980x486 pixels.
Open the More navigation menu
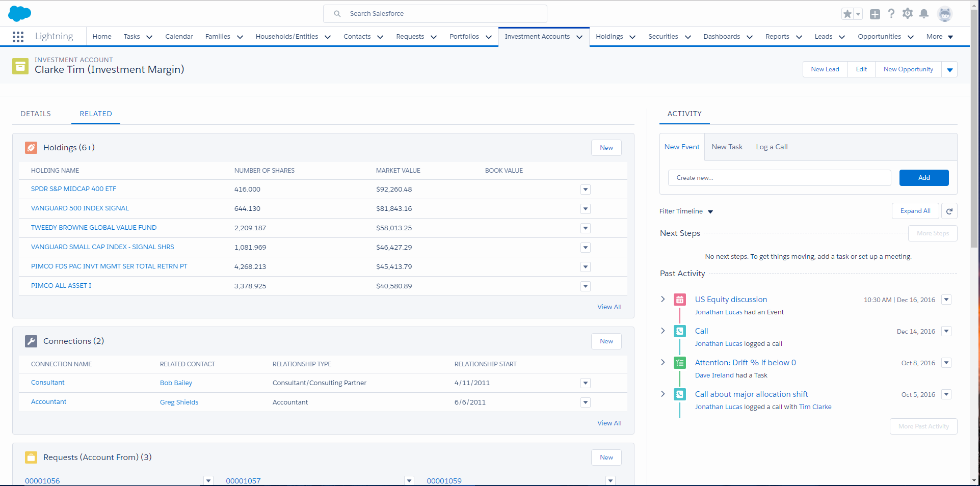click(940, 37)
